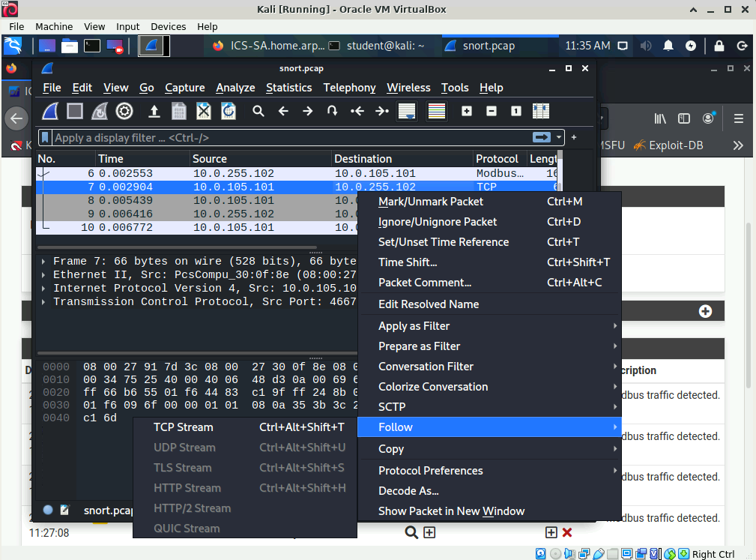756x560 pixels.
Task: Open the Telephony menu
Action: (350, 88)
